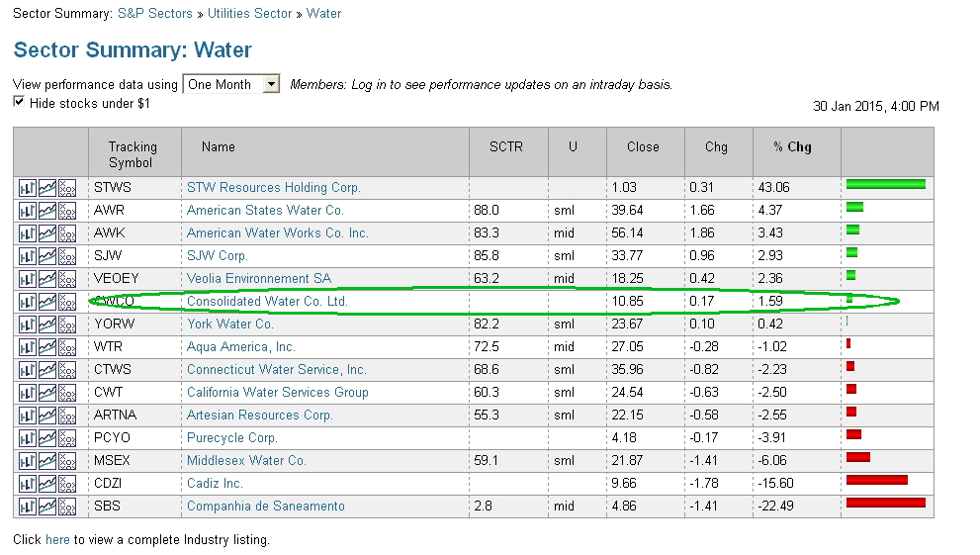980x555 pixels.
Task: Open the P&F chart icon for CWT
Action: click(67, 393)
